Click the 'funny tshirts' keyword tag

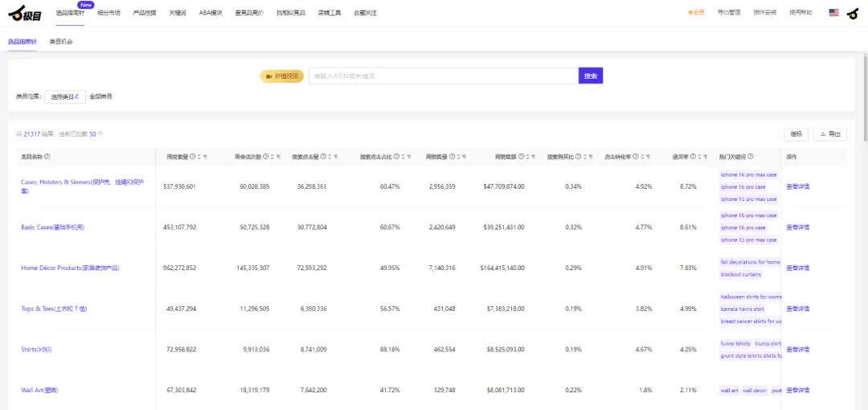(735, 343)
